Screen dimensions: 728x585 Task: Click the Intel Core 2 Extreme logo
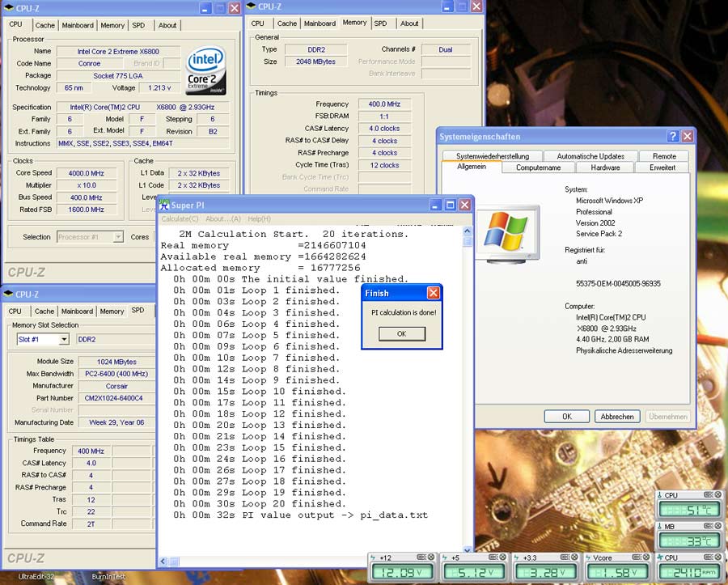[x=205, y=70]
